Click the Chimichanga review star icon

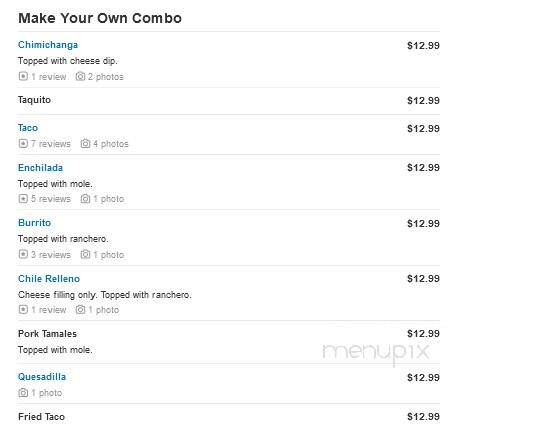tap(23, 76)
